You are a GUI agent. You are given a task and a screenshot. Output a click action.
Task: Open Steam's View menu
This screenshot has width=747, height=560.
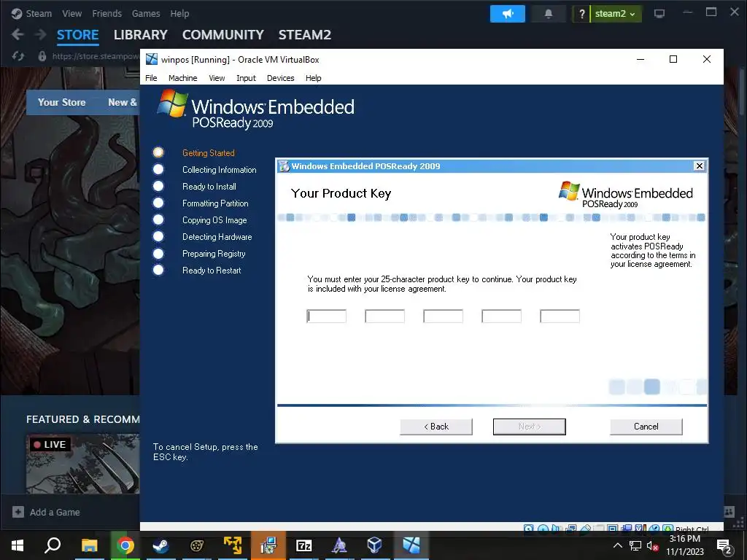click(x=72, y=14)
